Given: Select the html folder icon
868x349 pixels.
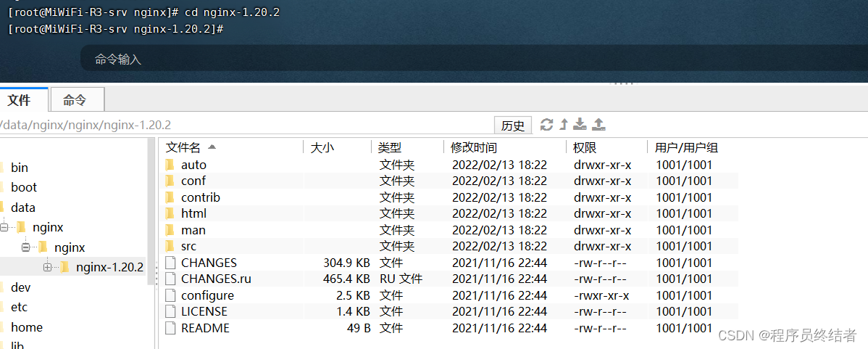Looking at the screenshot, I should (170, 213).
